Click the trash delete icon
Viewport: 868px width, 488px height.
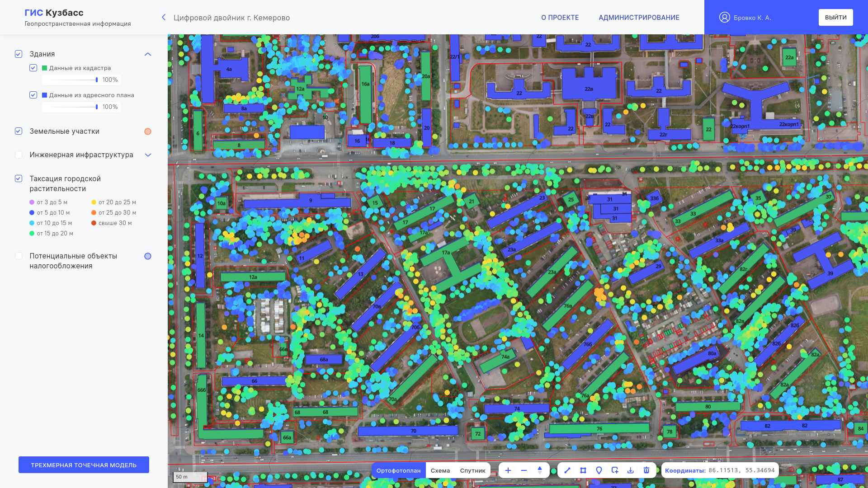coord(646,470)
